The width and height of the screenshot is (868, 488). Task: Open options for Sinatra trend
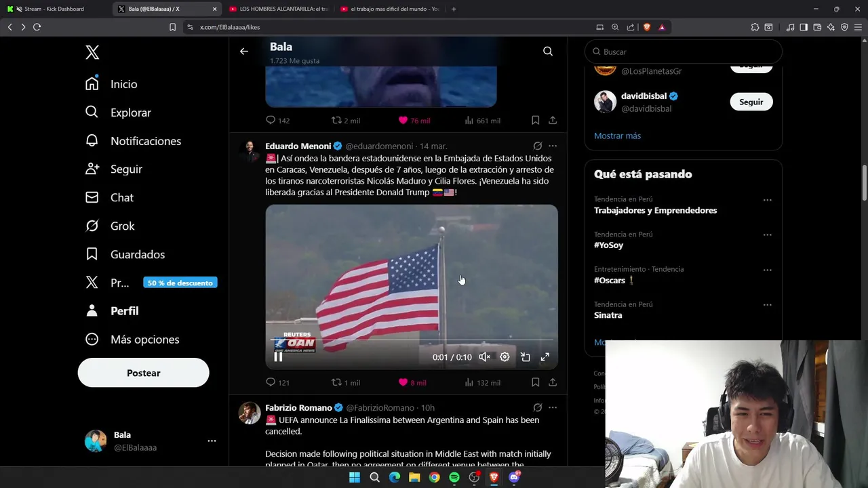(x=767, y=305)
